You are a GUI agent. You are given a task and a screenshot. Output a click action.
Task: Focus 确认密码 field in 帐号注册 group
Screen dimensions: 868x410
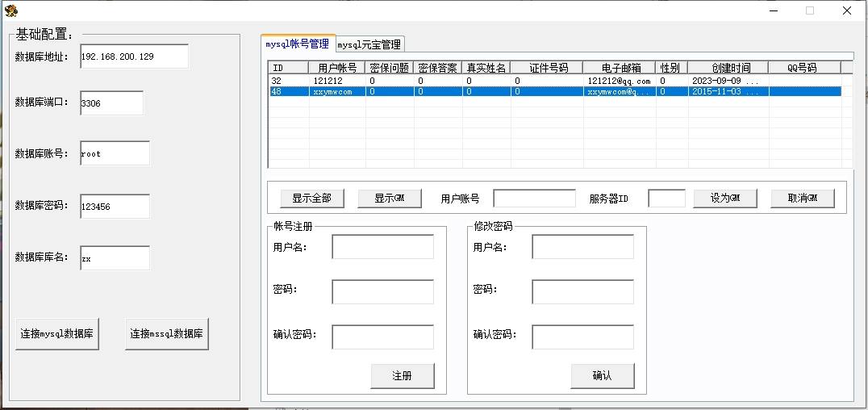pos(382,337)
